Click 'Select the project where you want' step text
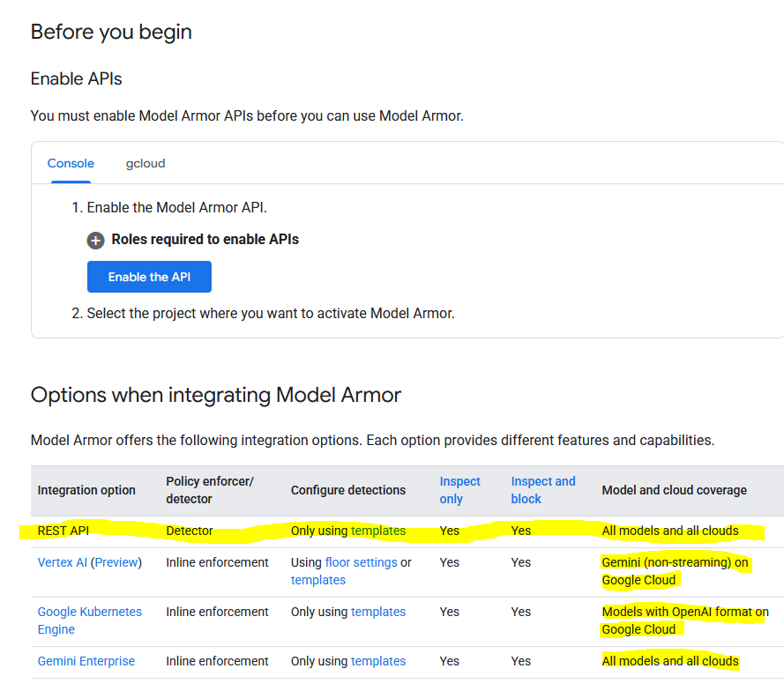Screen dimensions: 784x691 [271, 313]
